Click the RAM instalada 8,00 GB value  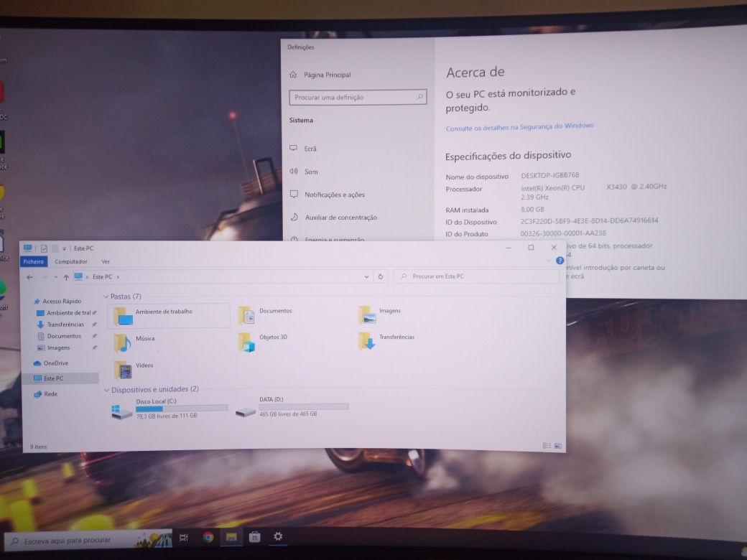pos(532,210)
